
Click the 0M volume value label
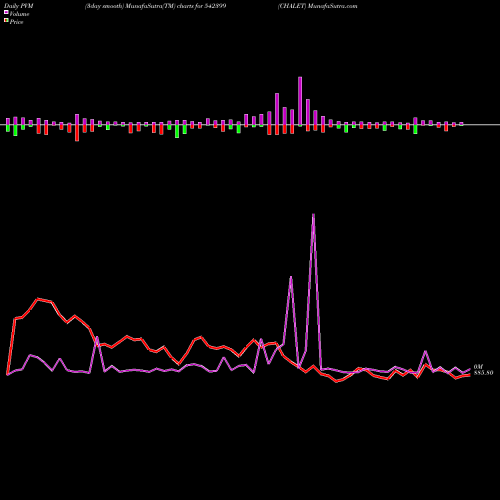tap(478, 367)
